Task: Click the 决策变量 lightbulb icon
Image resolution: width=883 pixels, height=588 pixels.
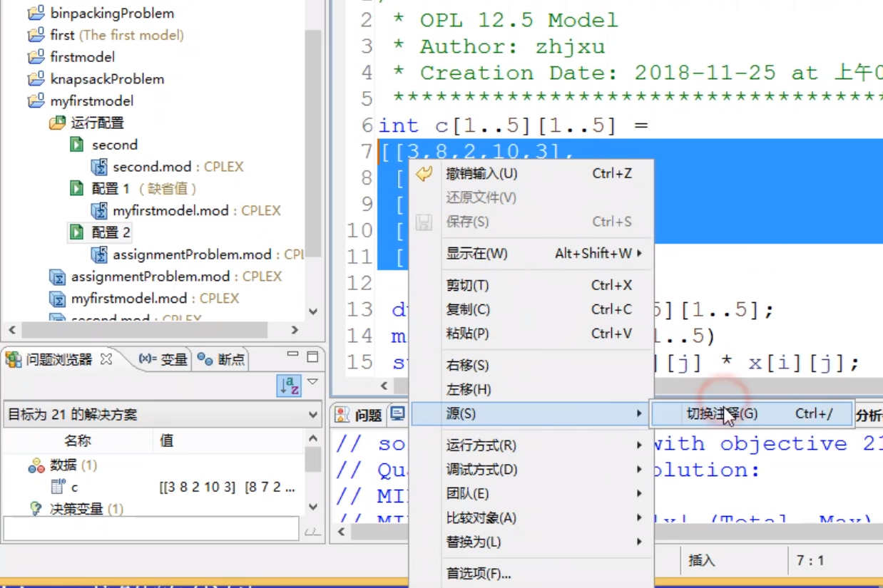Action: click(x=36, y=509)
